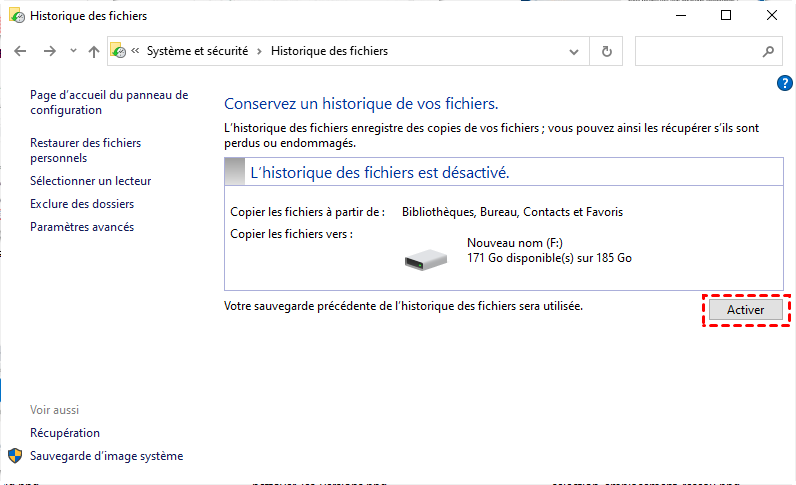Click the F: drive icon
Screen dimensions: 796x485
click(428, 259)
